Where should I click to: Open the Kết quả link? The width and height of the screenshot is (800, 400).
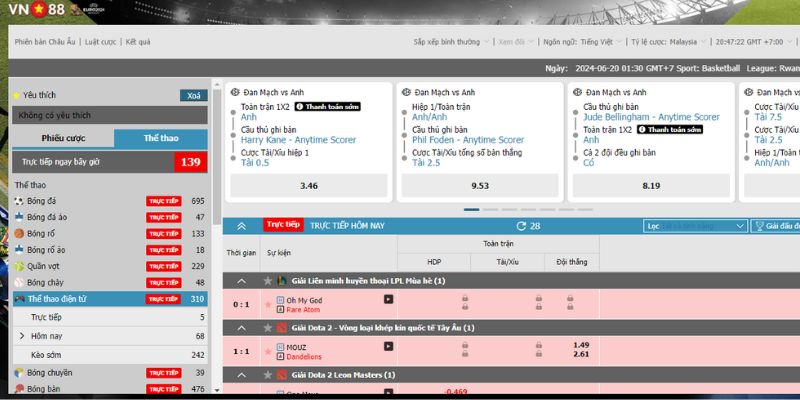[x=138, y=42]
